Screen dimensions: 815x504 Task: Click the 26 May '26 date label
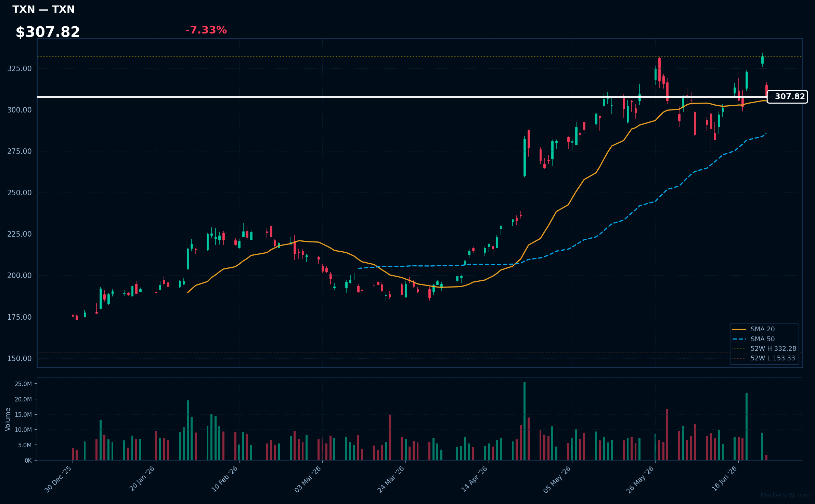[640, 479]
